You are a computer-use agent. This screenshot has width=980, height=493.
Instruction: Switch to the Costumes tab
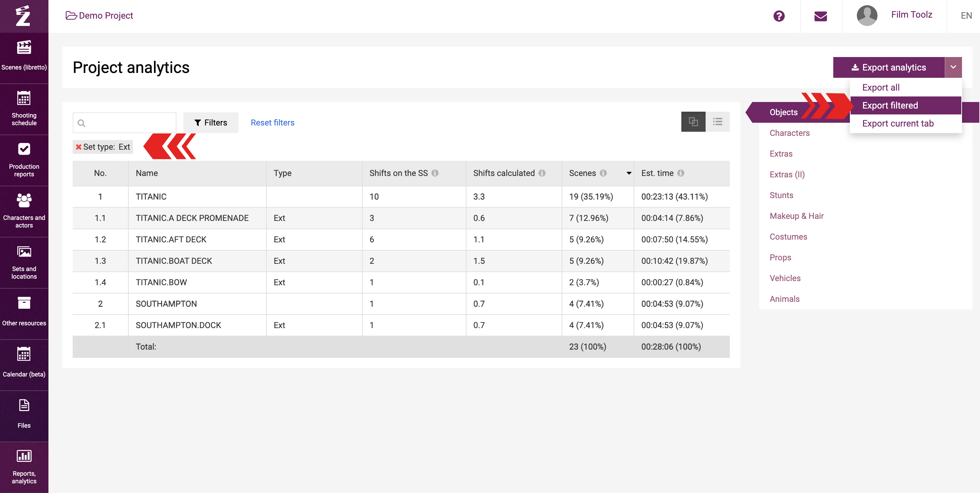tap(788, 236)
